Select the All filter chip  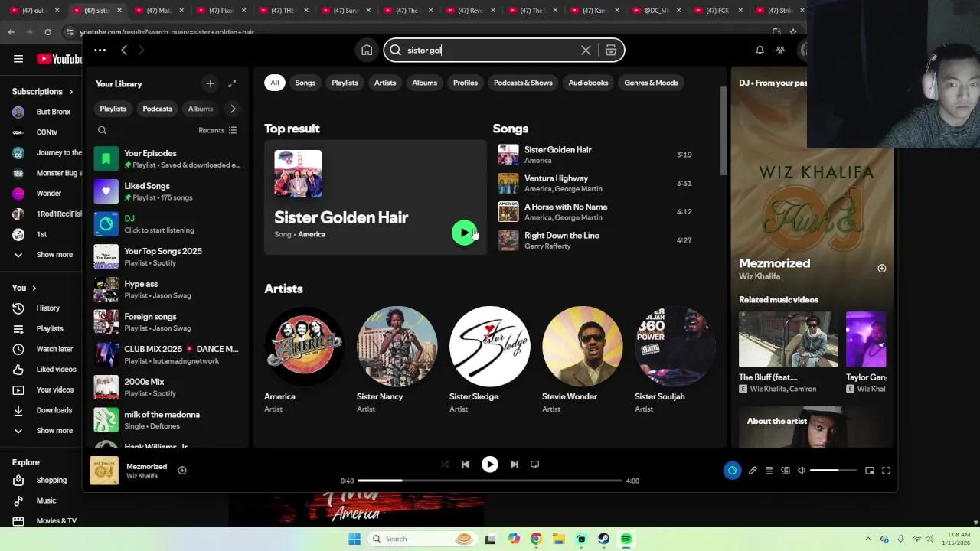(x=274, y=83)
